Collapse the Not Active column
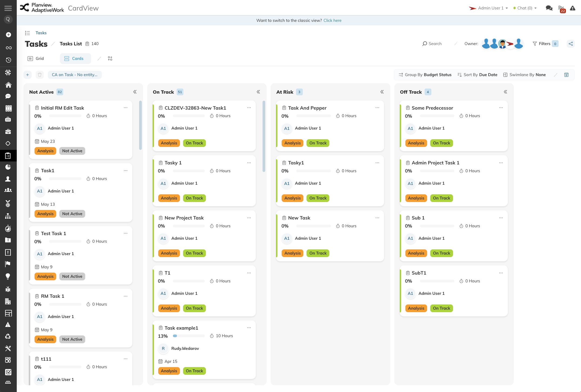This screenshot has height=392, width=581. point(135,92)
